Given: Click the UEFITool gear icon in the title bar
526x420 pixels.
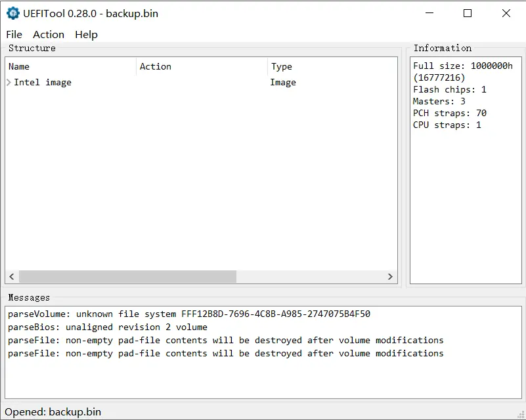Looking at the screenshot, I should [13, 13].
